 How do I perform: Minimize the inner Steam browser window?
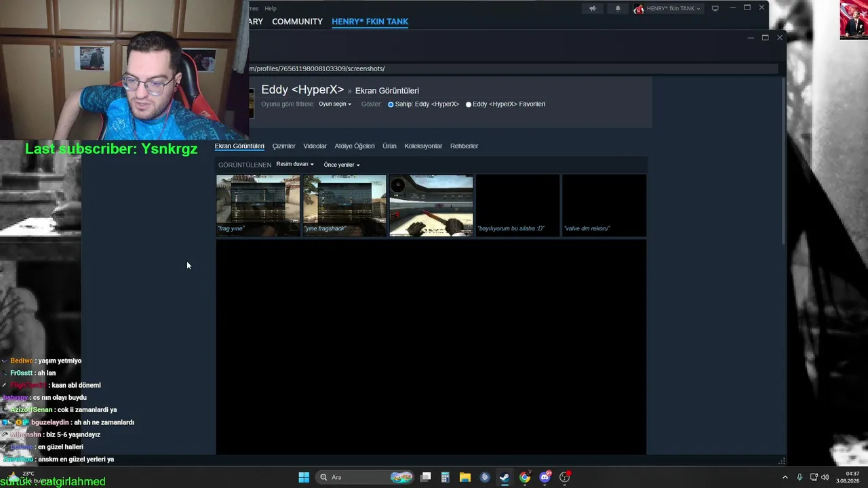751,38
